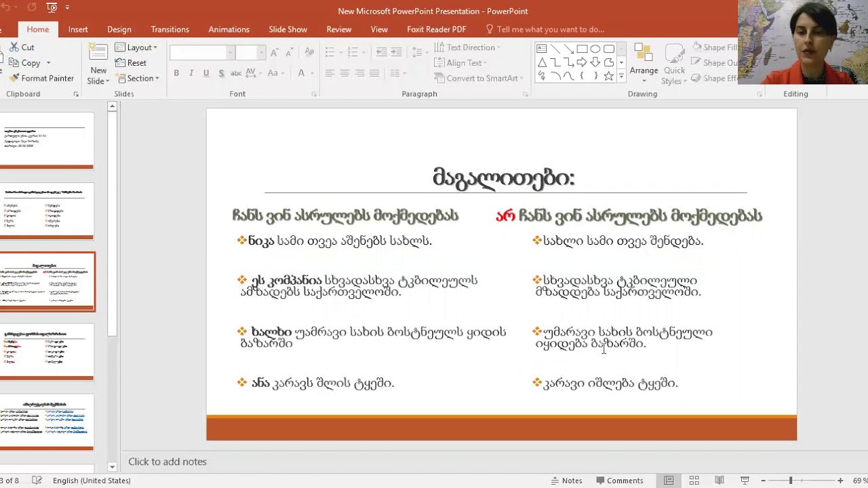This screenshot has height=488, width=868.
Task: Expand the font size combo box
Action: (x=261, y=53)
